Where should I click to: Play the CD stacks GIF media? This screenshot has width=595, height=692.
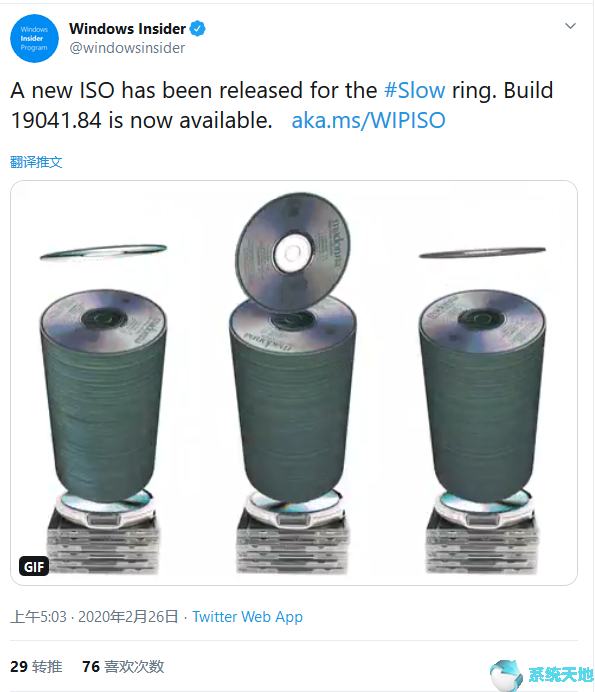pyautogui.click(x=294, y=383)
